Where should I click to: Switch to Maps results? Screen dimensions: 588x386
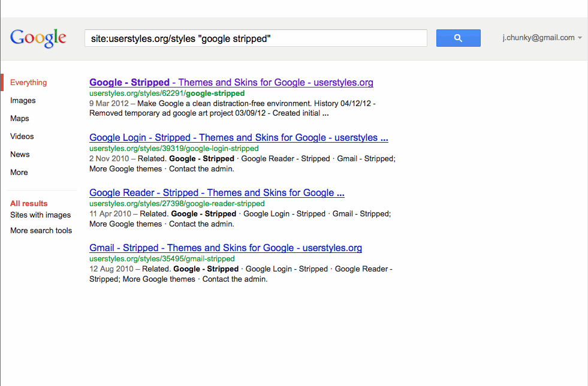[20, 119]
